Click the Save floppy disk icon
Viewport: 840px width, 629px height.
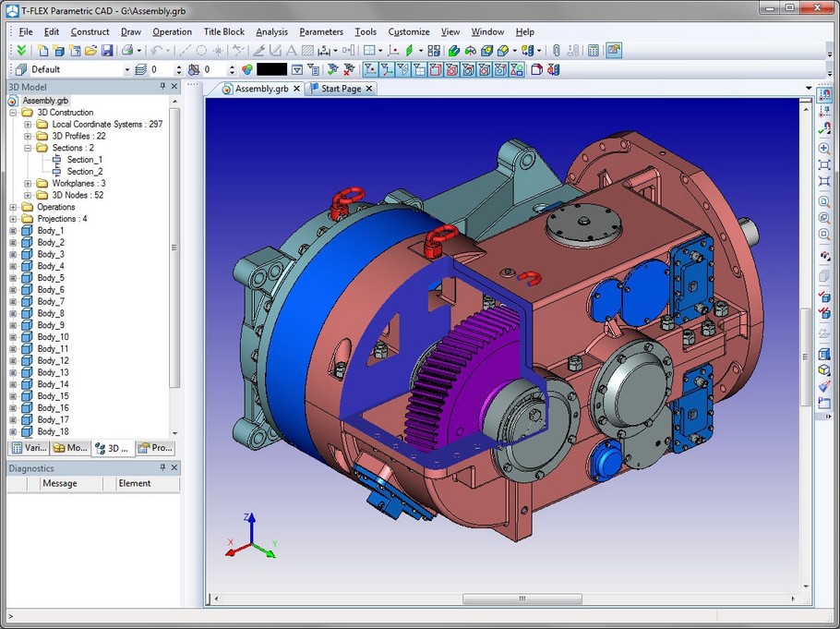coord(107,50)
